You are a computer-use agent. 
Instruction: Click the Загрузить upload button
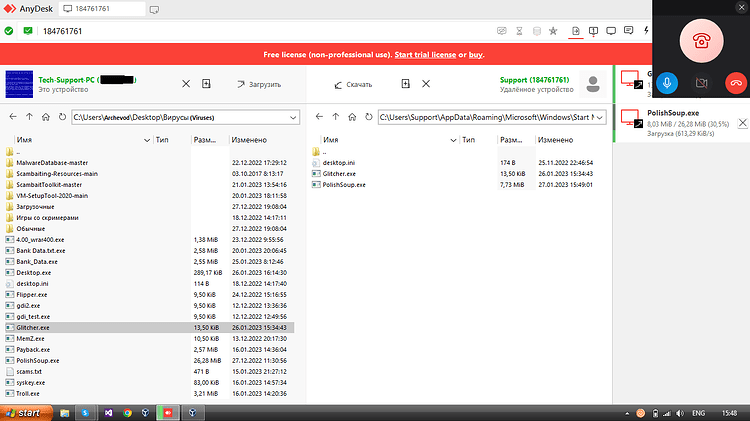click(x=259, y=84)
